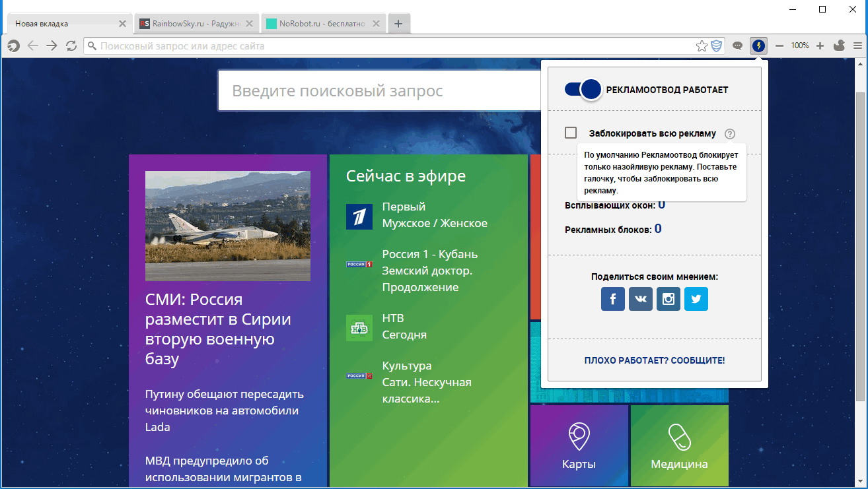Share opinion via Instagram icon
Viewport: 868px width, 489px height.
coord(669,299)
